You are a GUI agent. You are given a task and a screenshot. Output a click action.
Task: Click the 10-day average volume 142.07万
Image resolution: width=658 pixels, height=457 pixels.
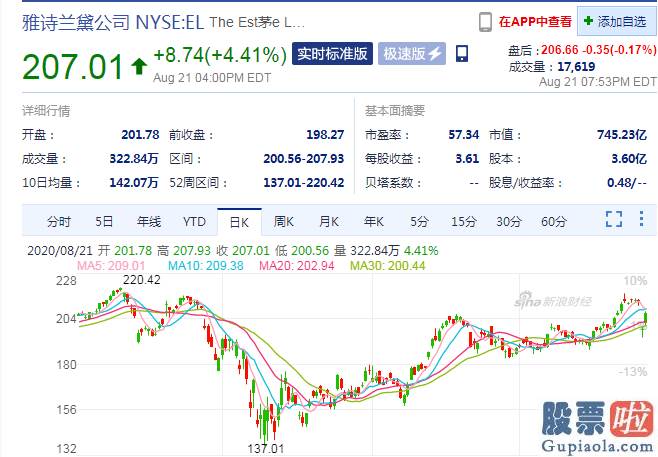(x=134, y=183)
